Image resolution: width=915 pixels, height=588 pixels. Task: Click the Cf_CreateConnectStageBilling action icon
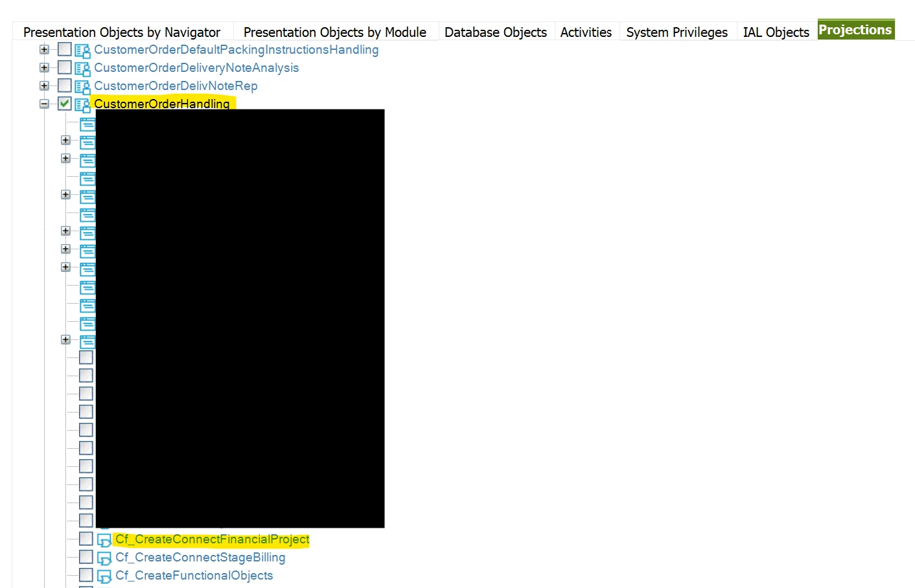pos(104,558)
